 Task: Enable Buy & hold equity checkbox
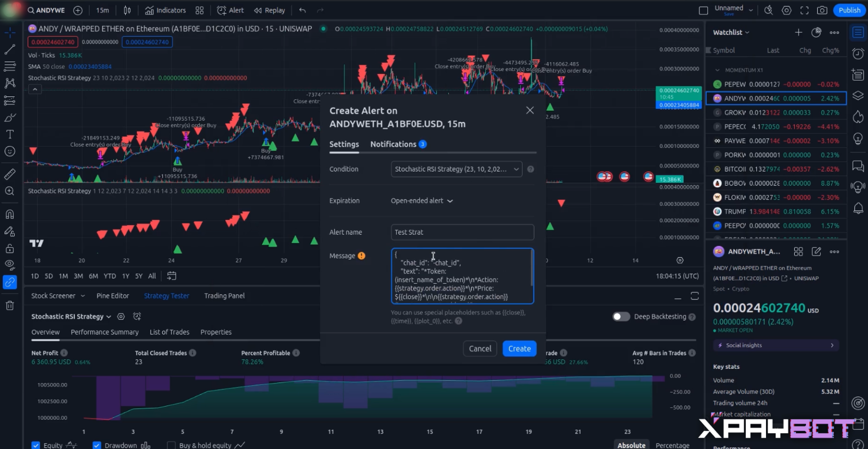(171, 445)
